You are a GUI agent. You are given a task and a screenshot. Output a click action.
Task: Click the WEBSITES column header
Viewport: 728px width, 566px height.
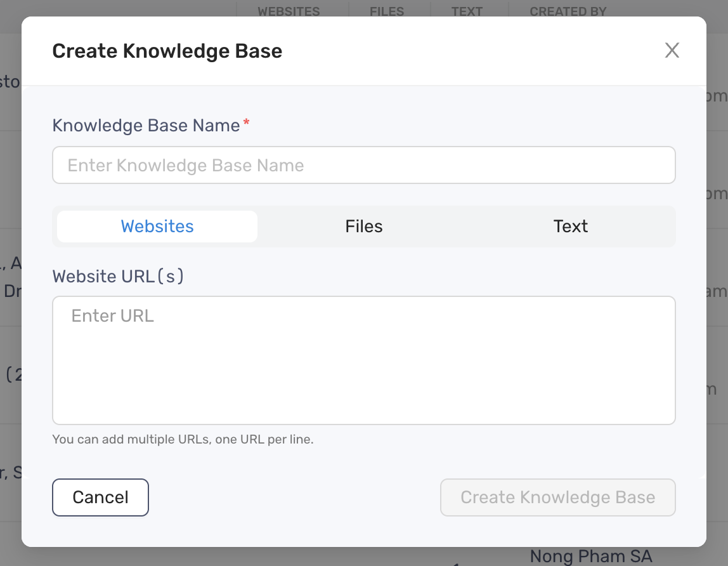(x=289, y=11)
